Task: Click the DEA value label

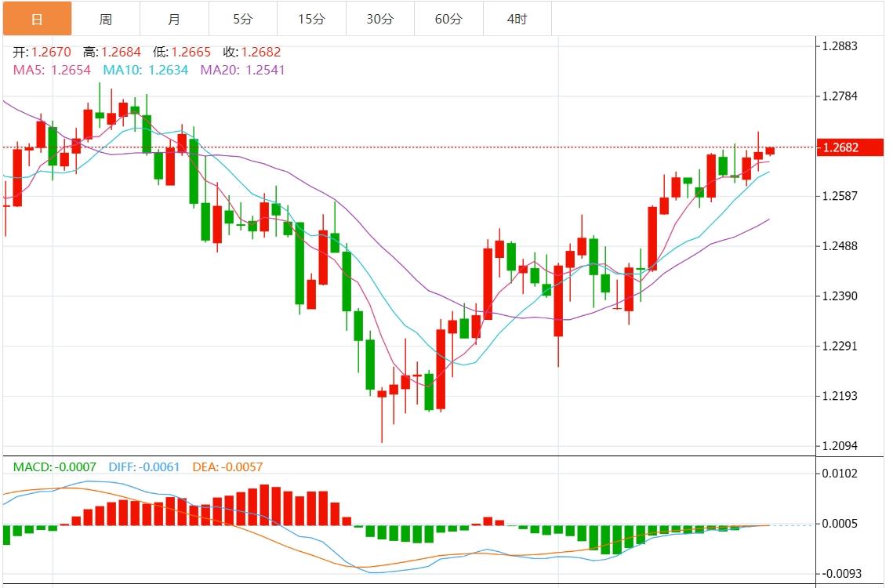Action: point(227,467)
